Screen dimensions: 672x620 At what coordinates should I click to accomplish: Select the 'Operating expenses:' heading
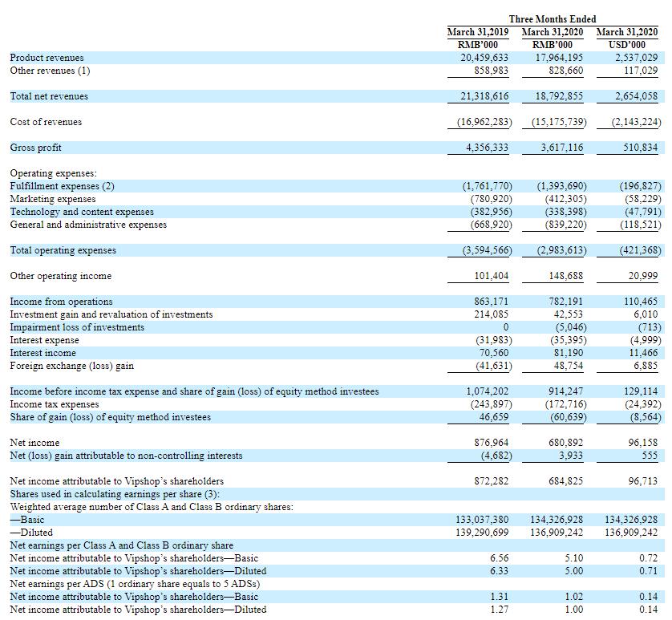pyautogui.click(x=54, y=173)
